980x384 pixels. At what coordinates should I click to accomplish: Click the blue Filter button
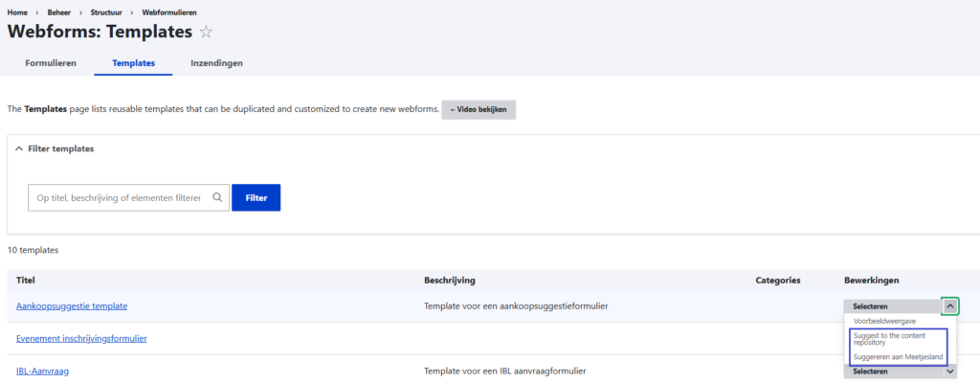256,198
